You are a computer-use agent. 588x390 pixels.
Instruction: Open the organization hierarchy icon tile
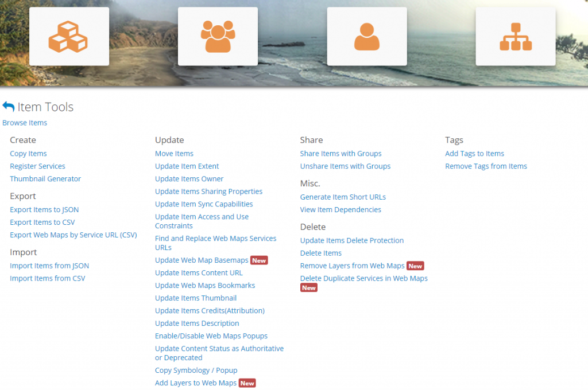(x=515, y=36)
